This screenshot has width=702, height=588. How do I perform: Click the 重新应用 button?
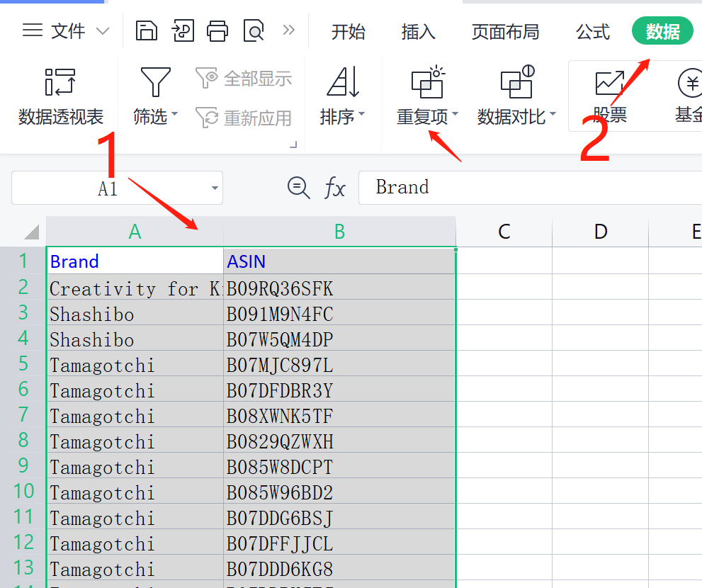[x=244, y=118]
